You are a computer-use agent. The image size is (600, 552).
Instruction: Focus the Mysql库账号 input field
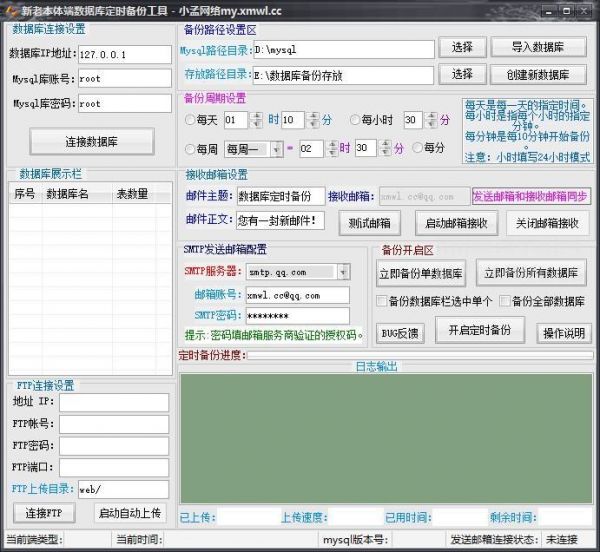coord(125,78)
